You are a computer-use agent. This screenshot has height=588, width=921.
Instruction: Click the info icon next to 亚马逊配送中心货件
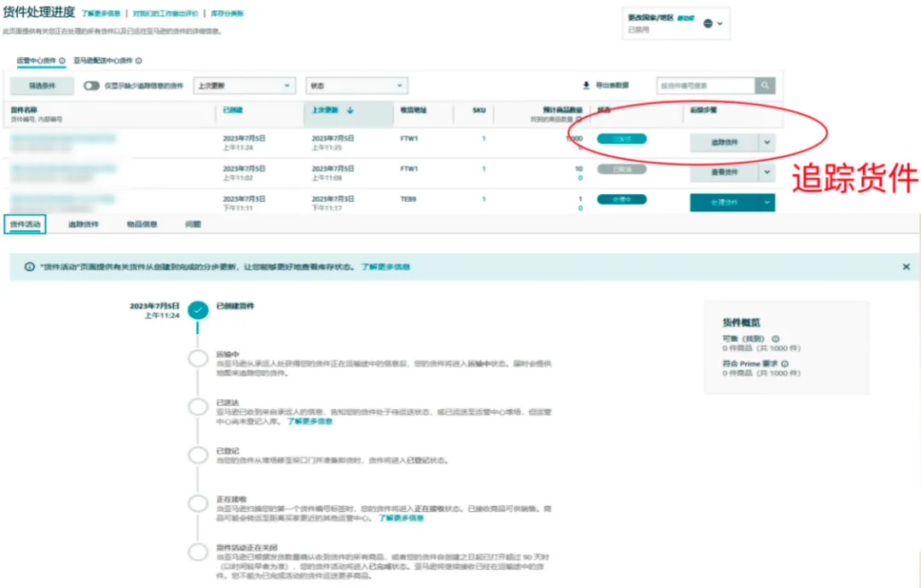coord(139,61)
